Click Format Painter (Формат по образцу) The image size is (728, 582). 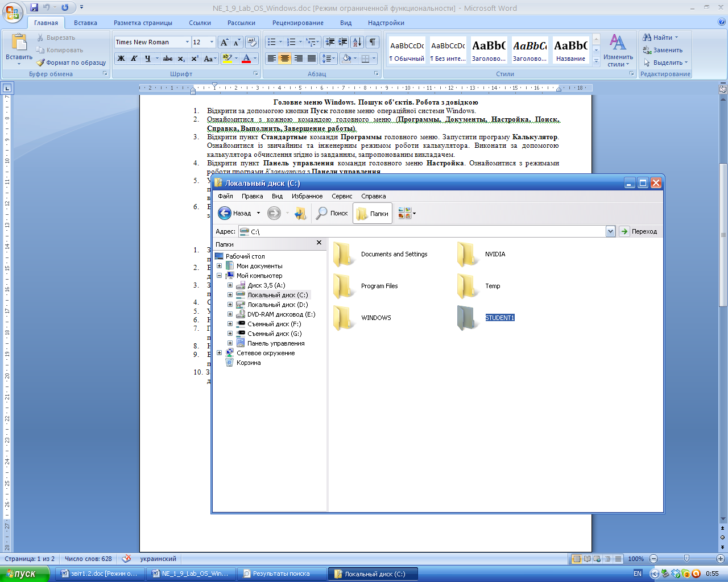click(x=71, y=63)
